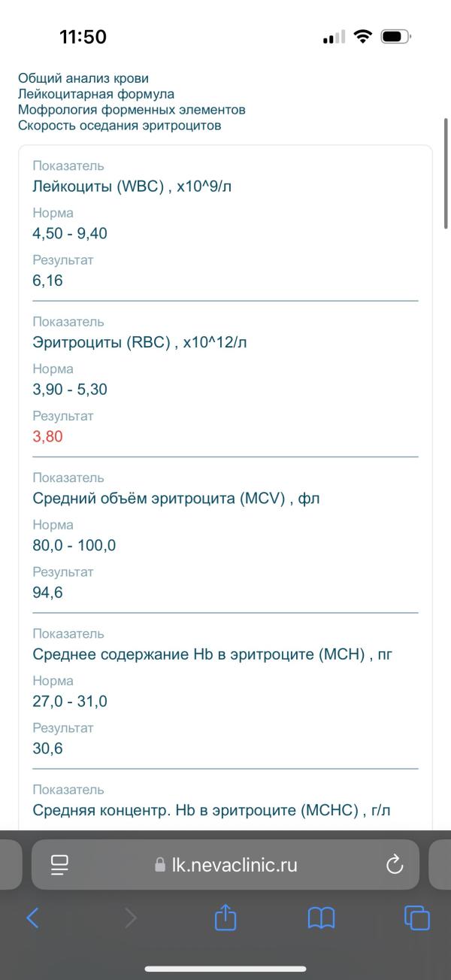Tap the red 3,80 erythrocyte result
Screen dimensions: 451x980
pos(47,436)
